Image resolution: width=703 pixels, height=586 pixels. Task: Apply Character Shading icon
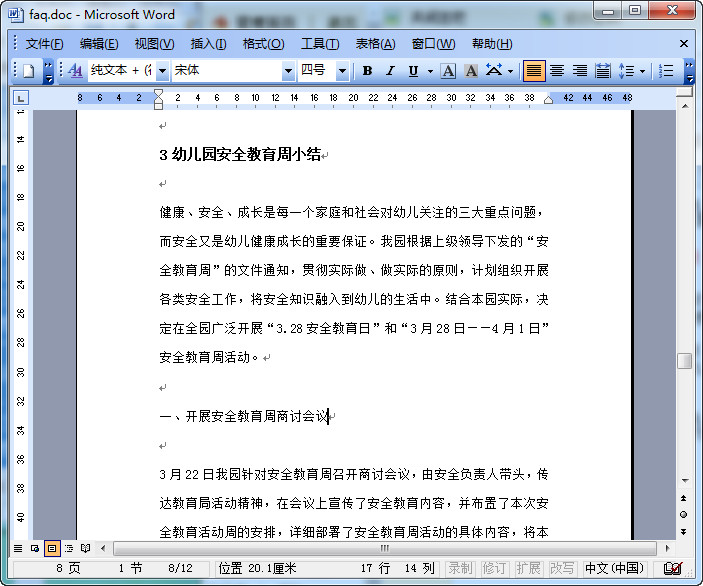[x=471, y=71]
